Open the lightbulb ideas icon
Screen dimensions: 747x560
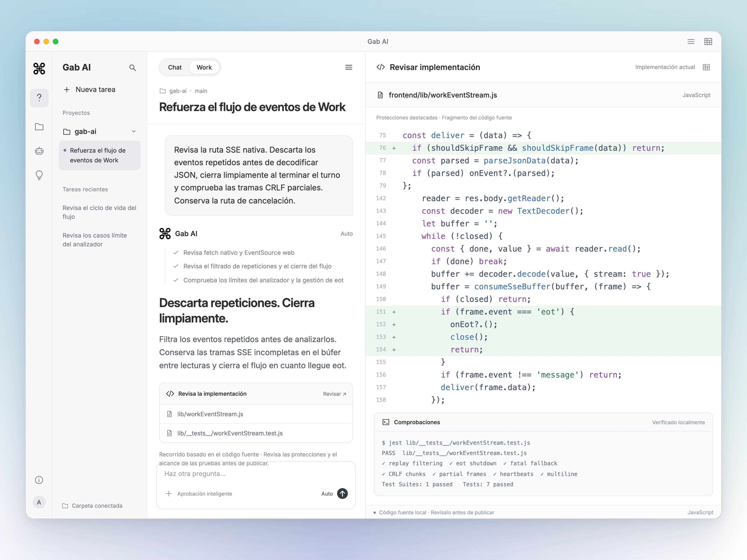[x=39, y=175]
